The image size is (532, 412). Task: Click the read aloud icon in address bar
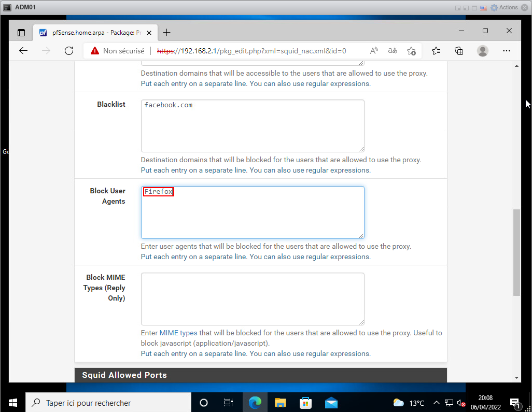[374, 51]
